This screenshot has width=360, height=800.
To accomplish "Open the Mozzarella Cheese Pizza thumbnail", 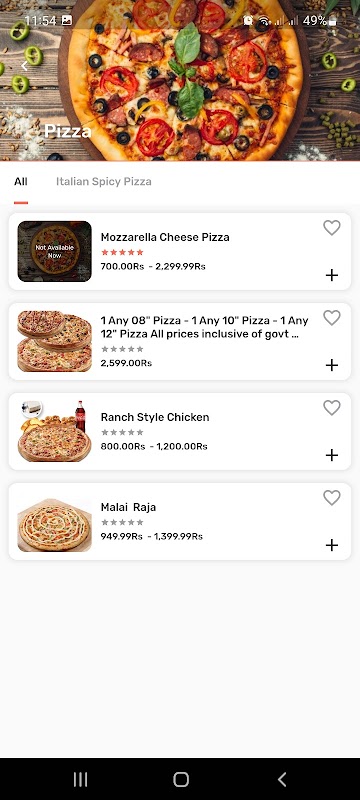I will pos(55,252).
